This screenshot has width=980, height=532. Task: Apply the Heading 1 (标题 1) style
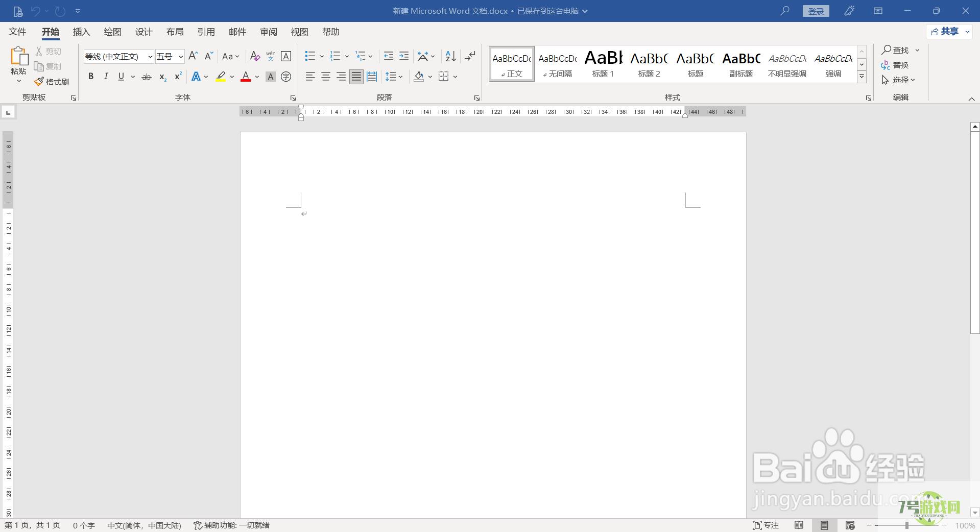(x=603, y=64)
